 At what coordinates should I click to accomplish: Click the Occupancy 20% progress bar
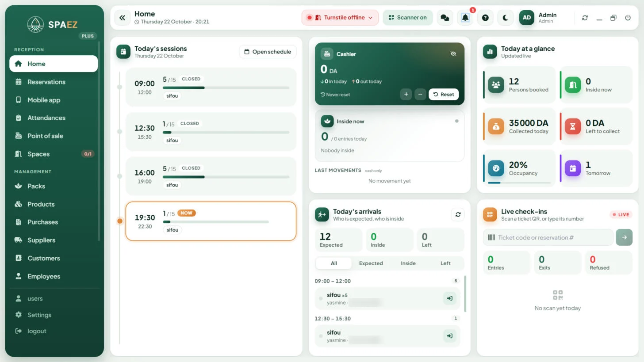[519, 183]
